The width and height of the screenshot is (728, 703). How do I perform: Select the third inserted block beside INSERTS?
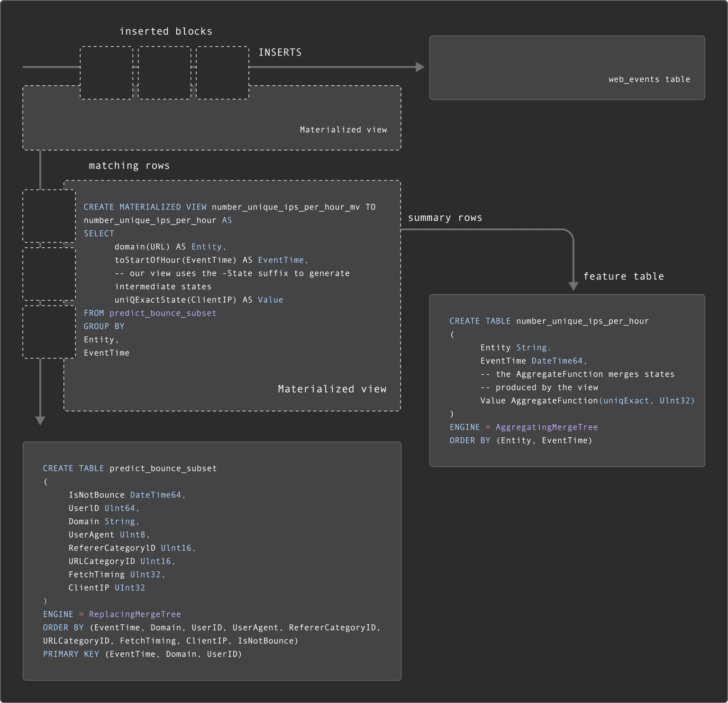tap(222, 73)
